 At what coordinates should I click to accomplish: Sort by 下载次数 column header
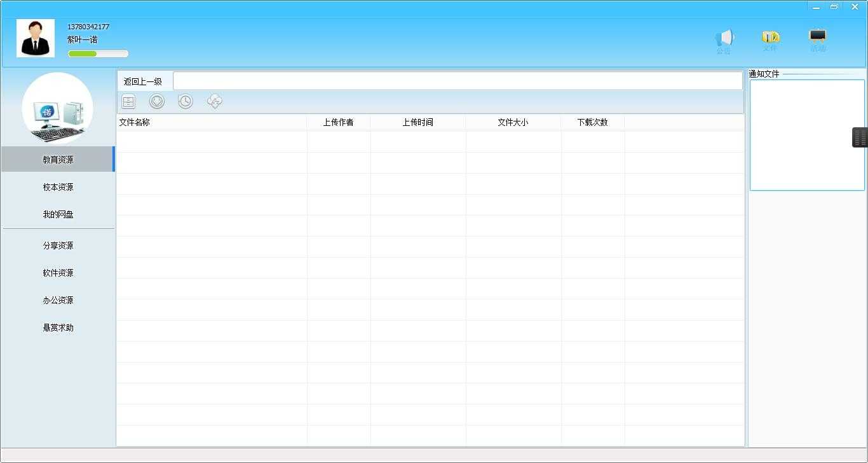(x=593, y=122)
